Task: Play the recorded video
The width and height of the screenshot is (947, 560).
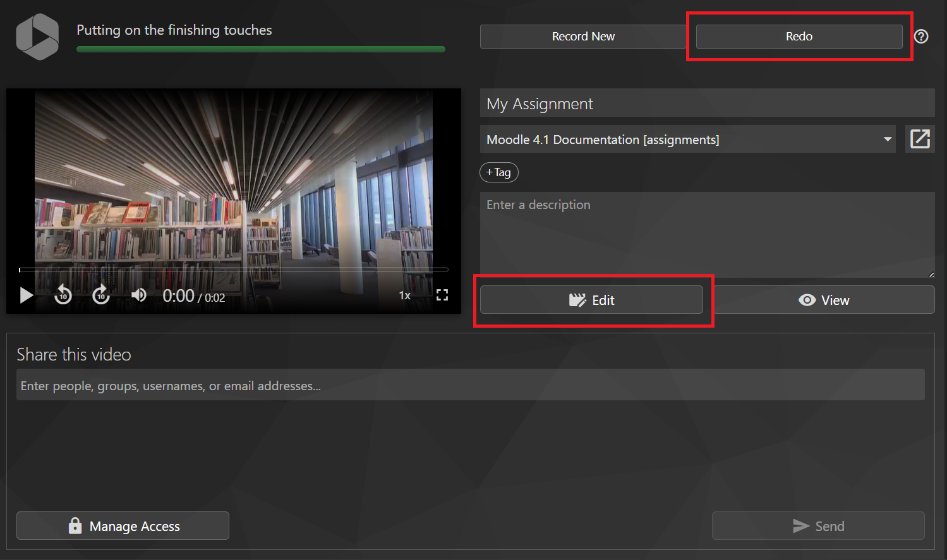Action: [26, 295]
